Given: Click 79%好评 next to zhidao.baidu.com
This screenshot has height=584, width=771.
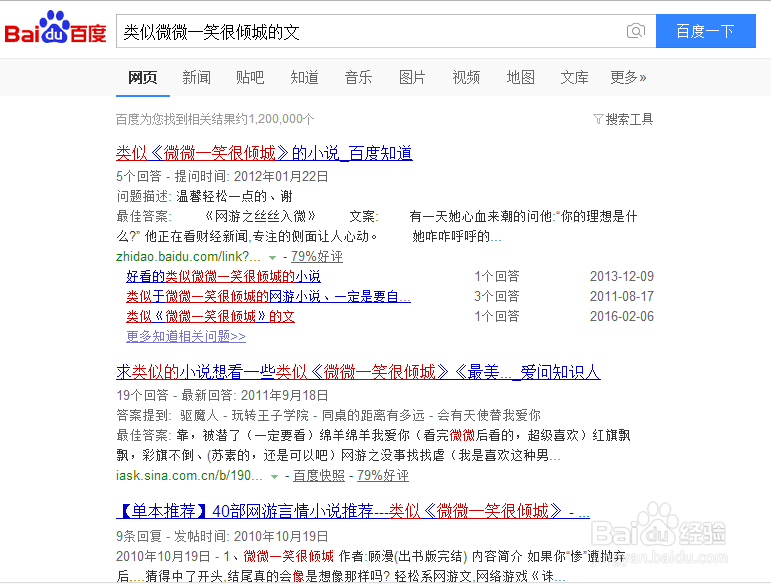Looking at the screenshot, I should (x=317, y=256).
